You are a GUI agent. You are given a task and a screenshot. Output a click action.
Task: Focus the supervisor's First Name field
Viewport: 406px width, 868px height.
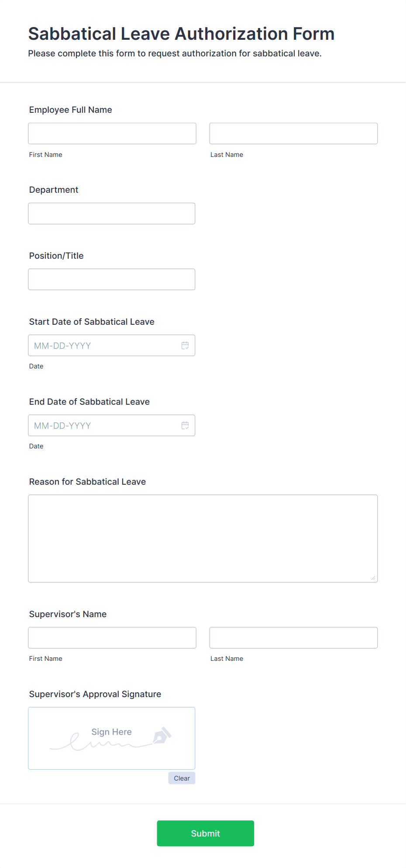(112, 638)
